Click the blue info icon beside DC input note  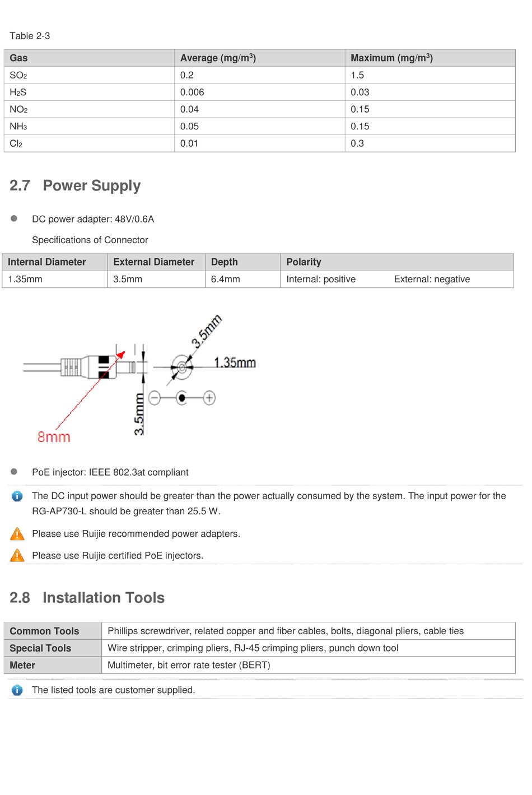point(17,496)
